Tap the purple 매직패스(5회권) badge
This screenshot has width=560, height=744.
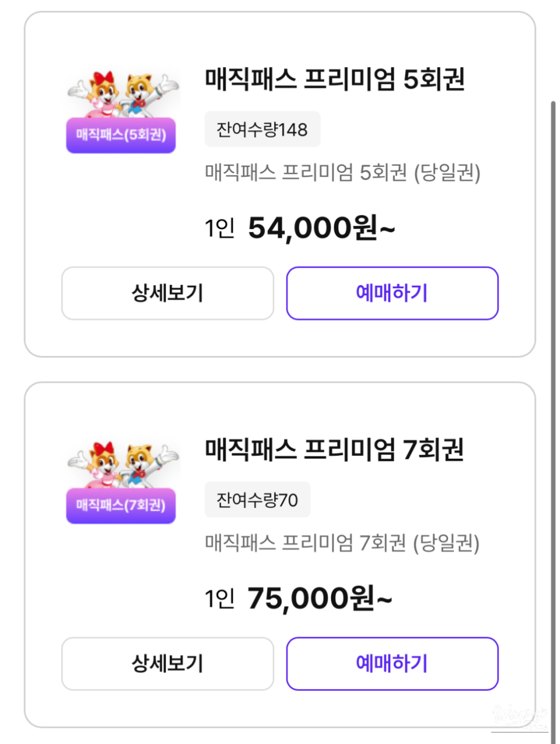120,135
